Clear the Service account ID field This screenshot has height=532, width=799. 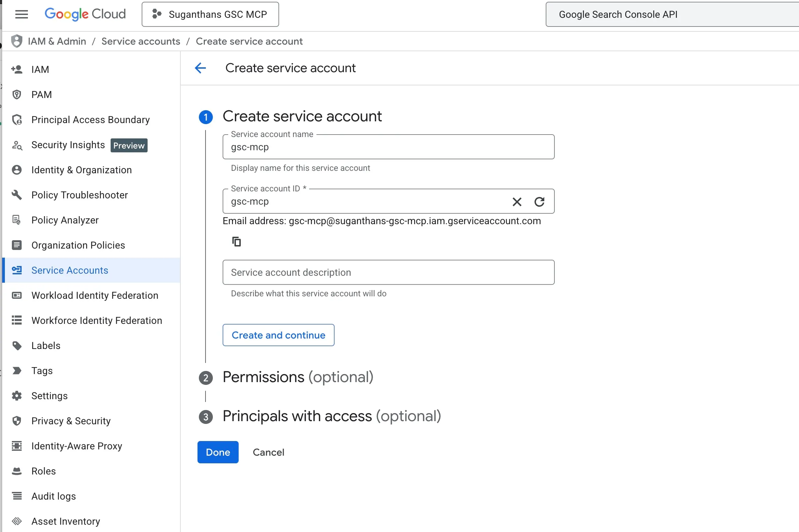pyautogui.click(x=517, y=202)
